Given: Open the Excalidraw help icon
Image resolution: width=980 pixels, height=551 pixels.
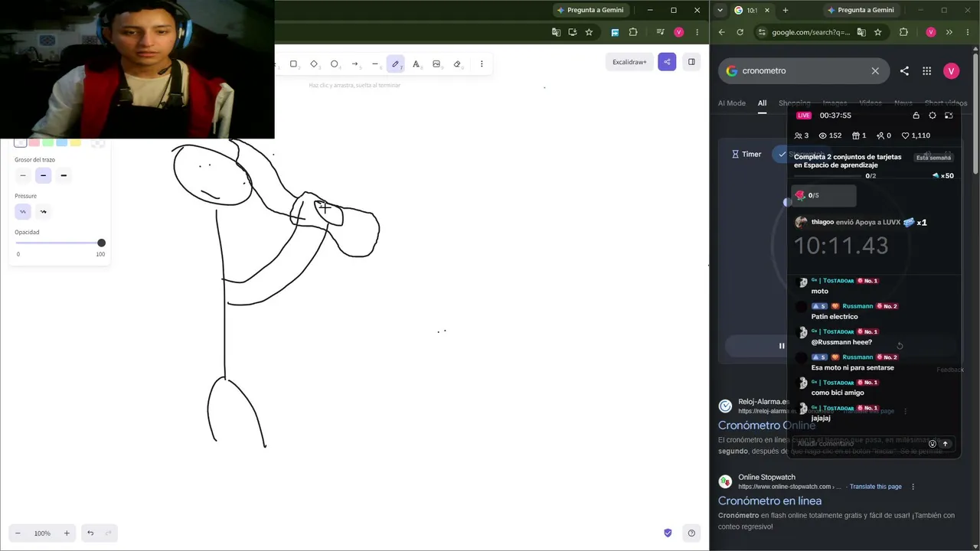Looking at the screenshot, I should (x=691, y=533).
